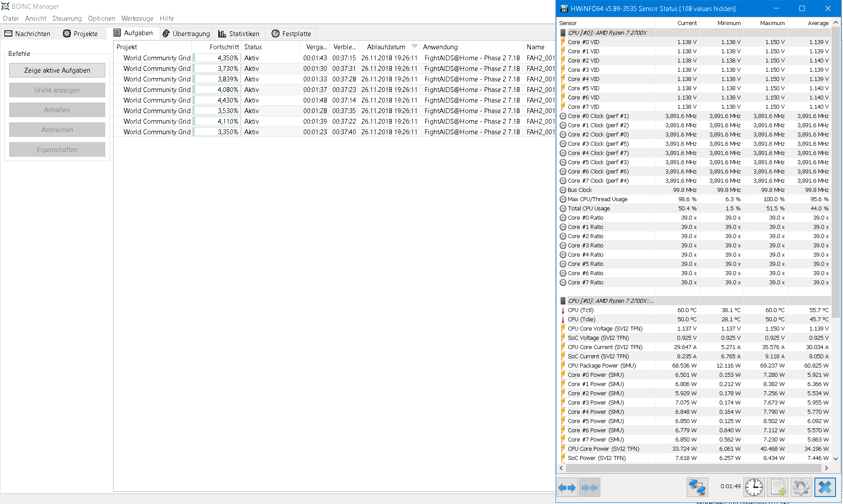Click the network remote monitoring icon in HWiNFO
The width and height of the screenshot is (843, 504).
coord(697,487)
